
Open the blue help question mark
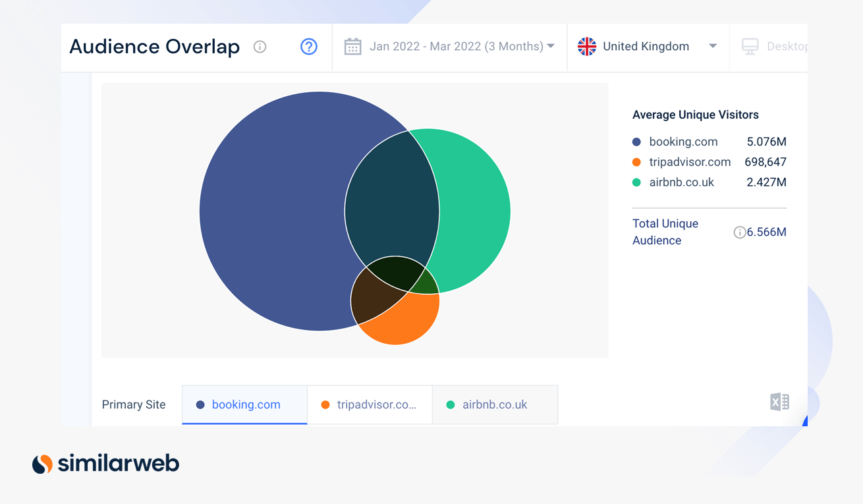[309, 47]
